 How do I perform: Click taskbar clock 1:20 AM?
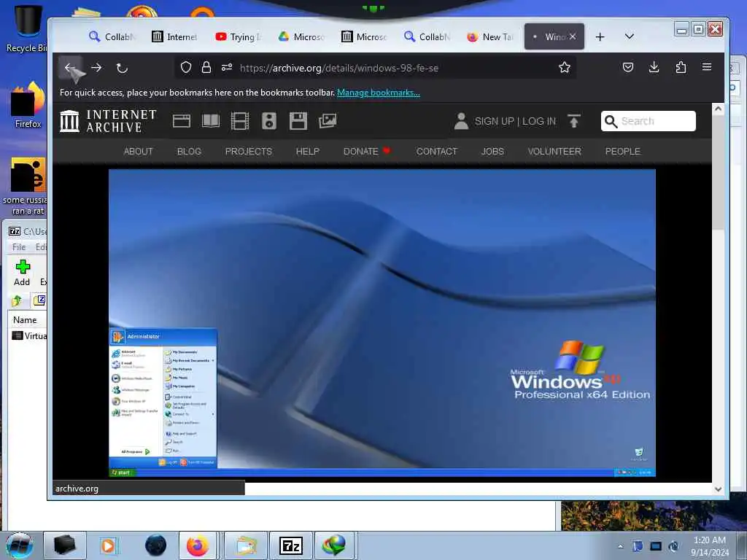[710, 545]
